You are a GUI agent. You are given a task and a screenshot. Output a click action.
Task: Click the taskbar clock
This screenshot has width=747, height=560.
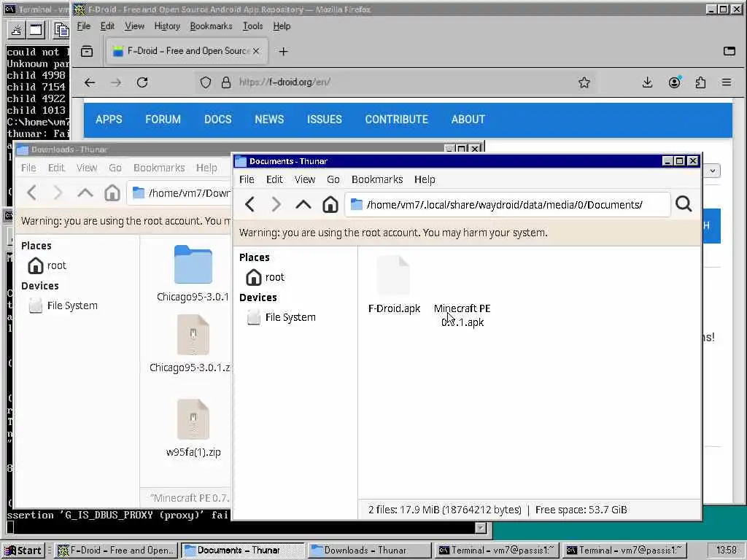pyautogui.click(x=726, y=551)
